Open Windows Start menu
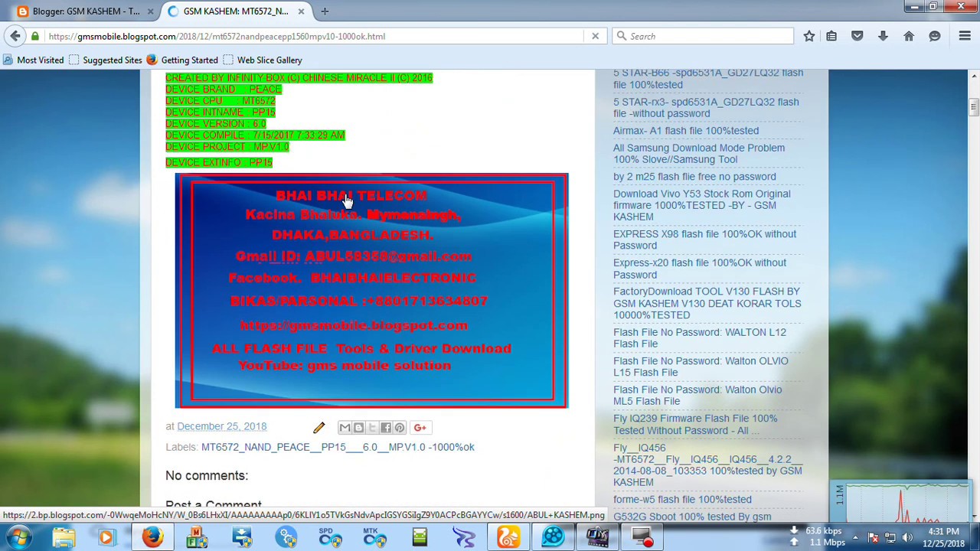This screenshot has width=980, height=551. (x=18, y=537)
